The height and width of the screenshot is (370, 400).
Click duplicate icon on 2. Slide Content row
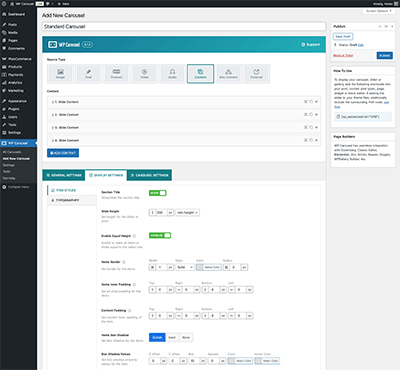(311, 114)
